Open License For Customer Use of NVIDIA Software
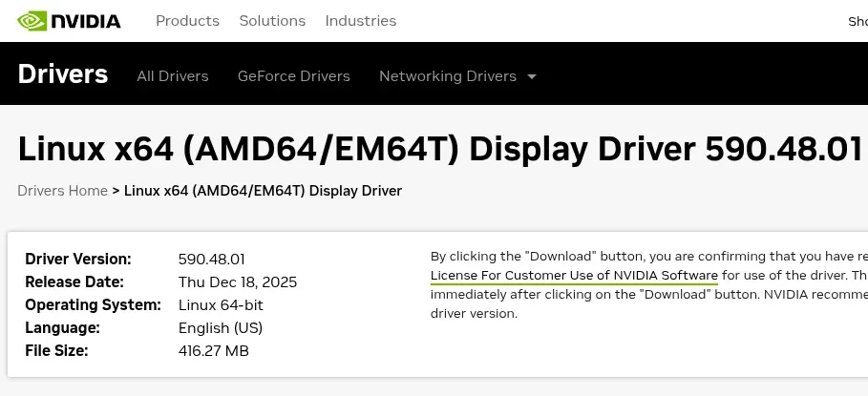Viewport: 868px width, 396px height. coord(574,276)
